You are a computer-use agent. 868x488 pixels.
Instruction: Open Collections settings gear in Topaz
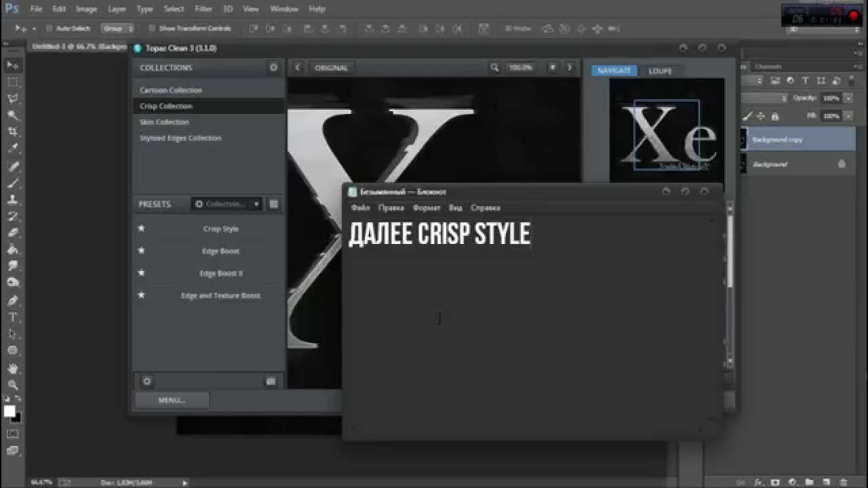(x=274, y=68)
